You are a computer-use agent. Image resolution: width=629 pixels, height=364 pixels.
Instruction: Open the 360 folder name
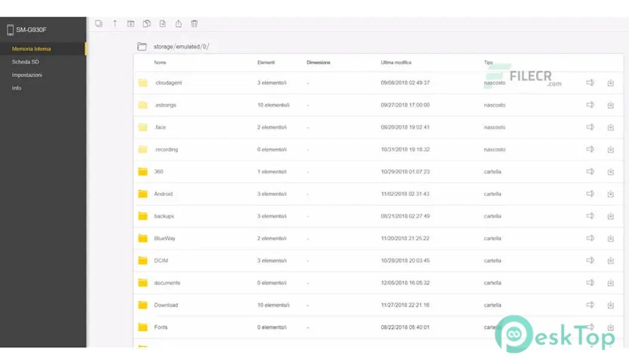tap(159, 172)
